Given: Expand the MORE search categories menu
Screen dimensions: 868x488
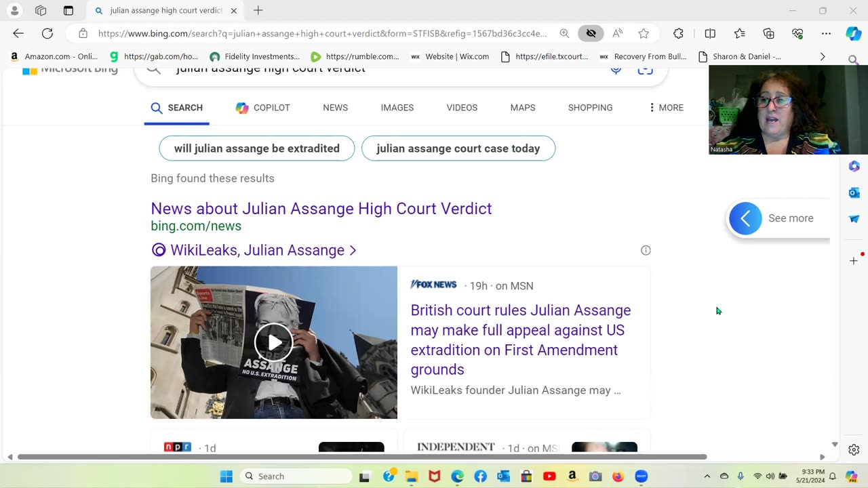Looking at the screenshot, I should pyautogui.click(x=666, y=108).
